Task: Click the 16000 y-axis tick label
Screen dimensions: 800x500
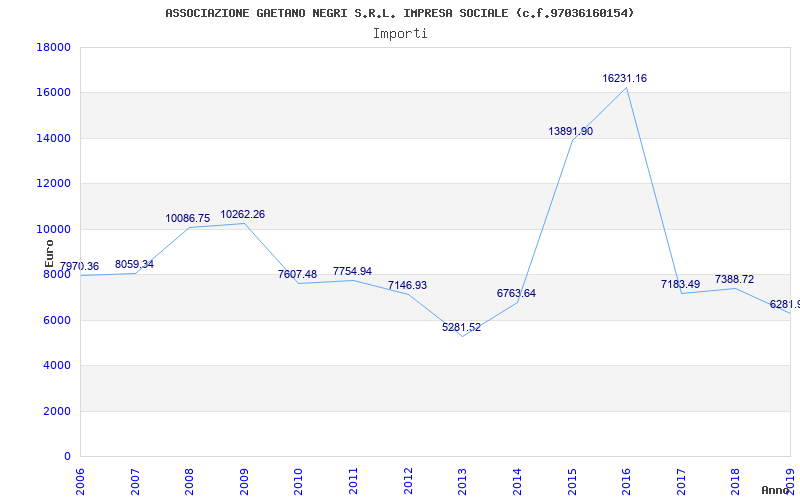Action: 54,93
